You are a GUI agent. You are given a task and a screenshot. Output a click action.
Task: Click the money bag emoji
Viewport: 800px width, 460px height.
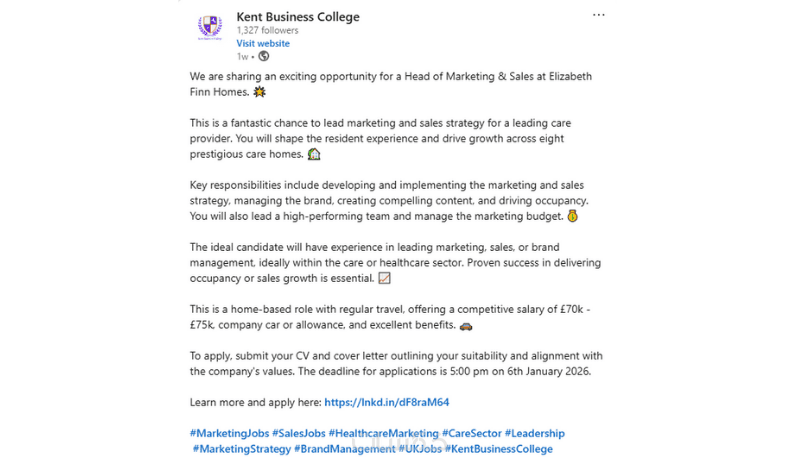click(573, 216)
